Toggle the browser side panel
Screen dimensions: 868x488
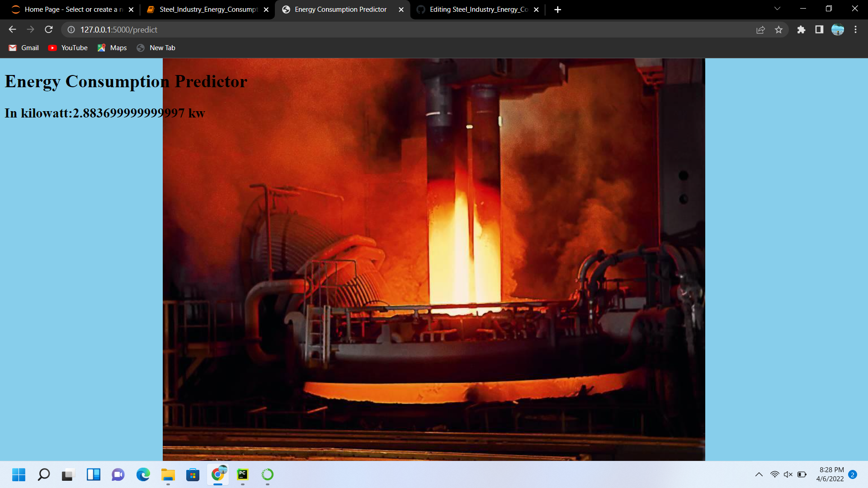pos(819,29)
